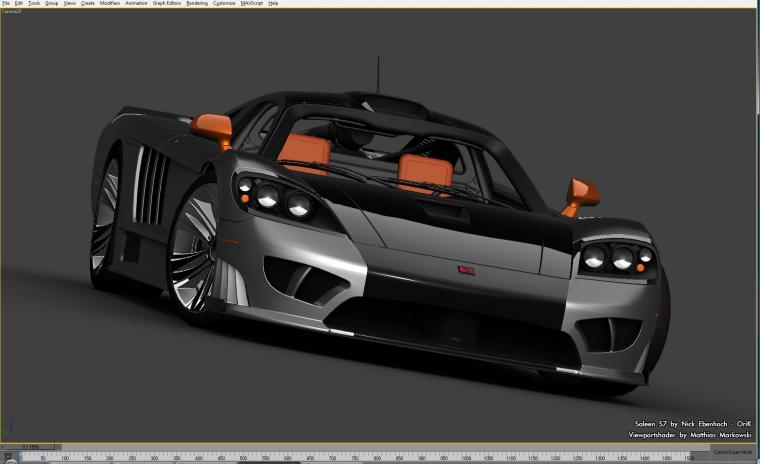This screenshot has width=760, height=464.
Task: Jump to frame 100 on the timeline ruler
Action: click(x=64, y=457)
